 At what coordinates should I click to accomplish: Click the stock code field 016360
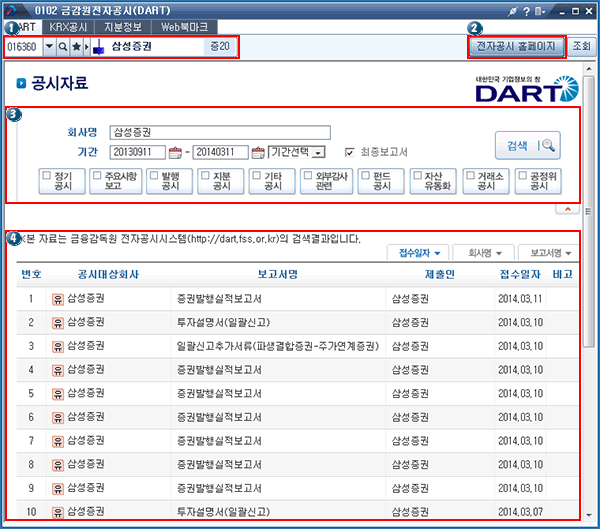pos(24,47)
